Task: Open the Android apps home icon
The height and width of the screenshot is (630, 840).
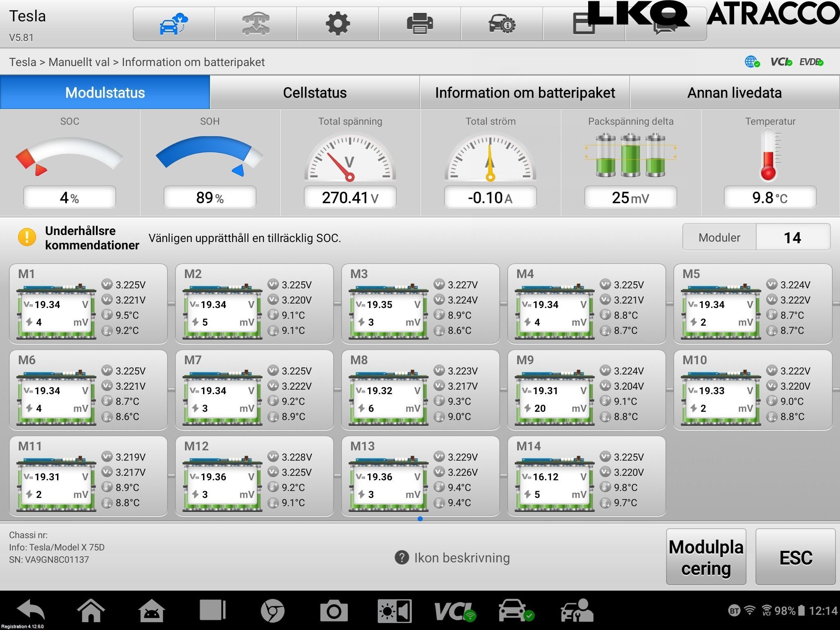Action: (152, 611)
